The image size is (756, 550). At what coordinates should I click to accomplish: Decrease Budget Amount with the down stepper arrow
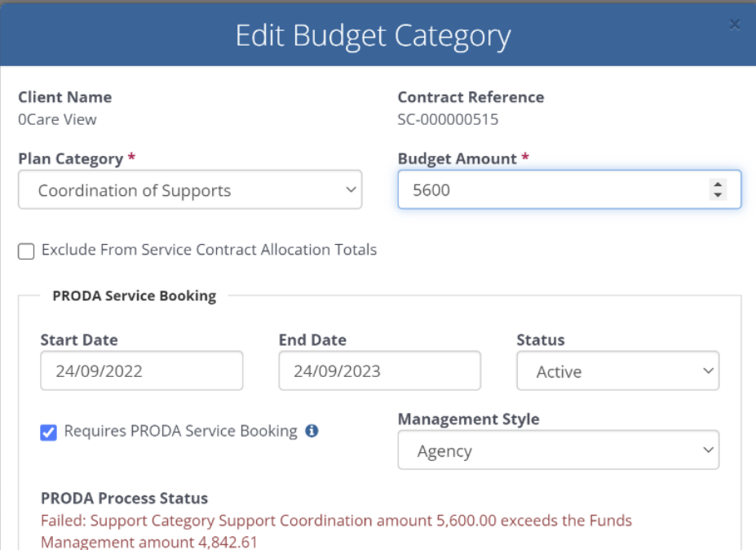[718, 195]
